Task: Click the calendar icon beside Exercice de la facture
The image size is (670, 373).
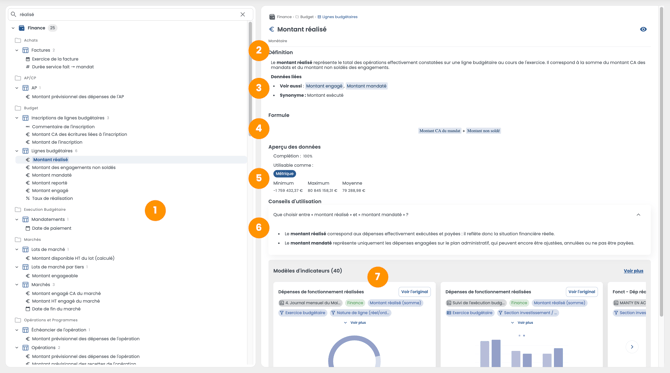Action: tap(28, 59)
